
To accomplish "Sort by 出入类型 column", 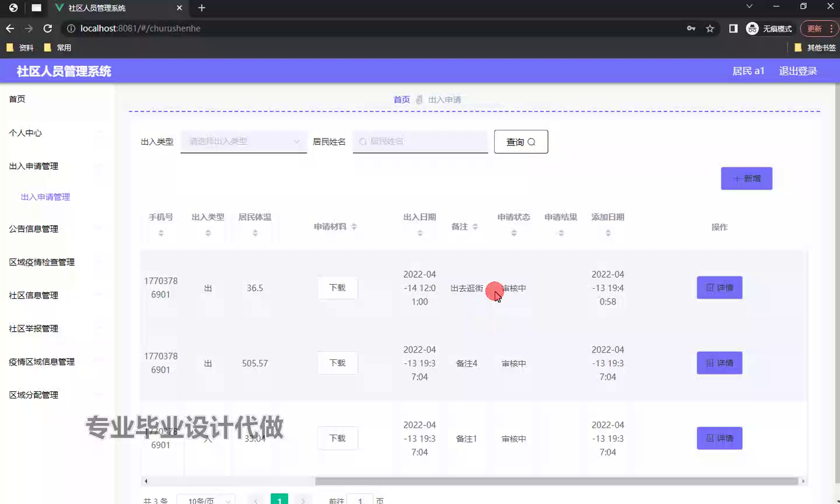I will pyautogui.click(x=208, y=233).
